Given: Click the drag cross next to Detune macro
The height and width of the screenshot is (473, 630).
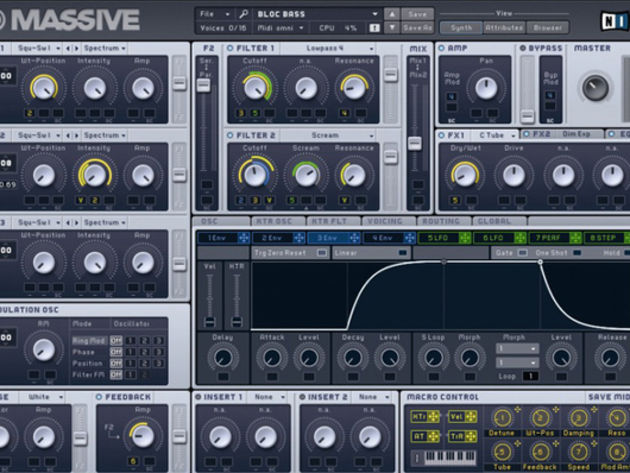Looking at the screenshot, I should click(x=518, y=410).
